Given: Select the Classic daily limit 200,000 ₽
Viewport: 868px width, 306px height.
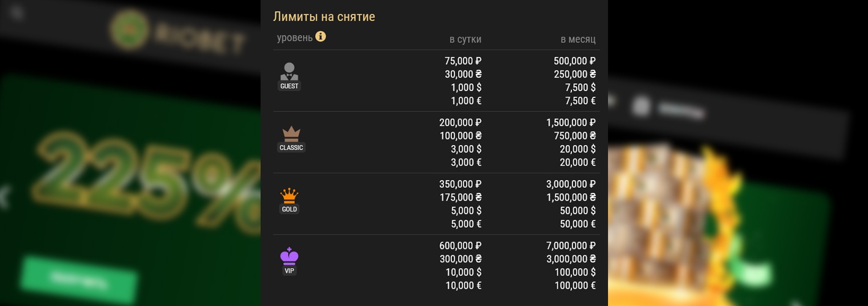Looking at the screenshot, I should click(x=460, y=122).
